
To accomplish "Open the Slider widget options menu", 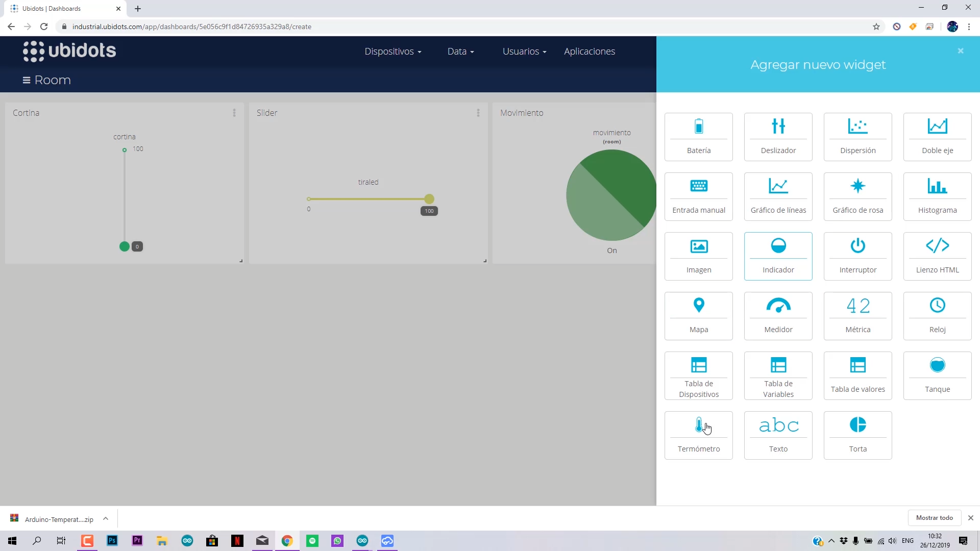I will [x=478, y=113].
